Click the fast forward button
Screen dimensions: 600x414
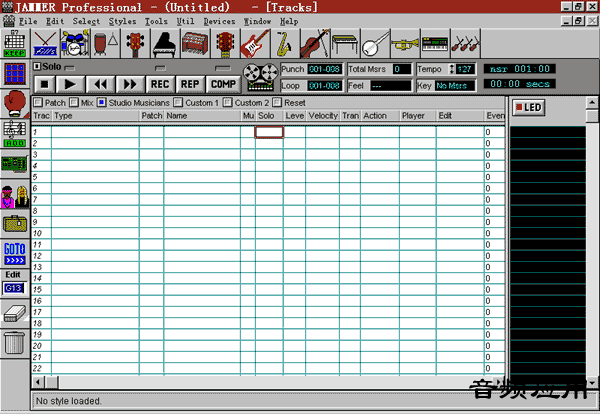tap(130, 84)
